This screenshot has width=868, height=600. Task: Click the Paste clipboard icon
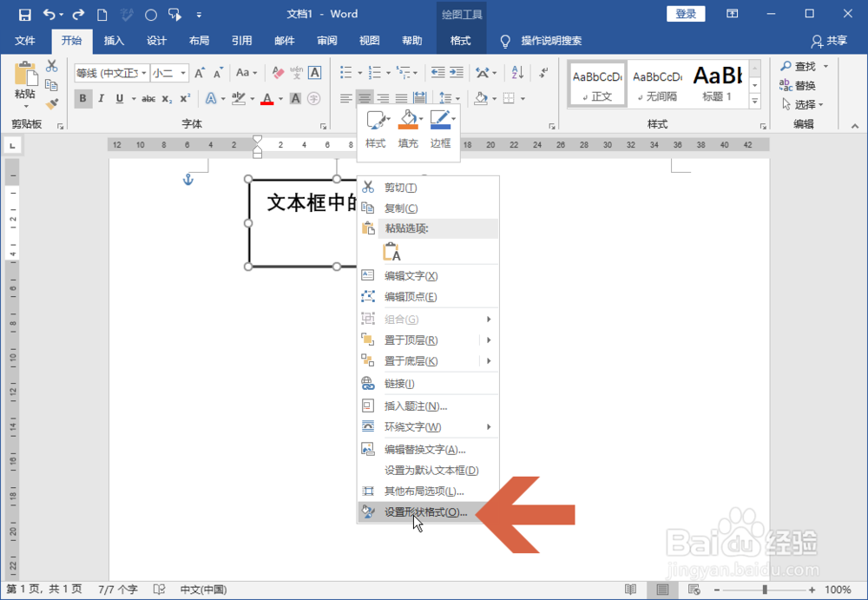coord(25,74)
